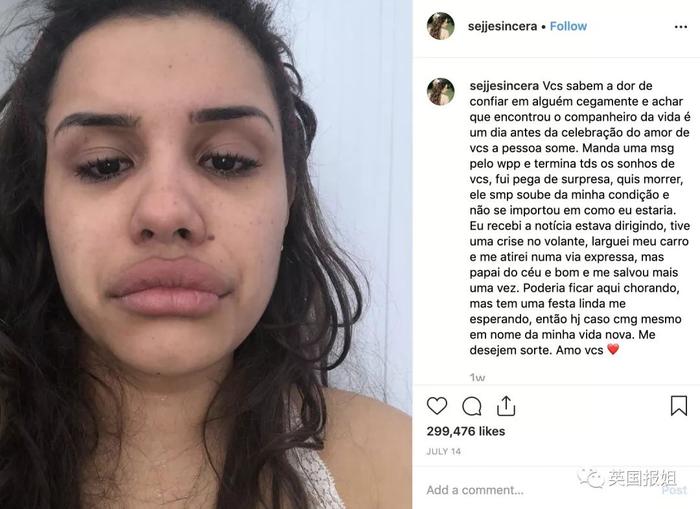The image size is (700, 509).
Task: View the 299,476 likes list
Action: pyautogui.click(x=466, y=431)
